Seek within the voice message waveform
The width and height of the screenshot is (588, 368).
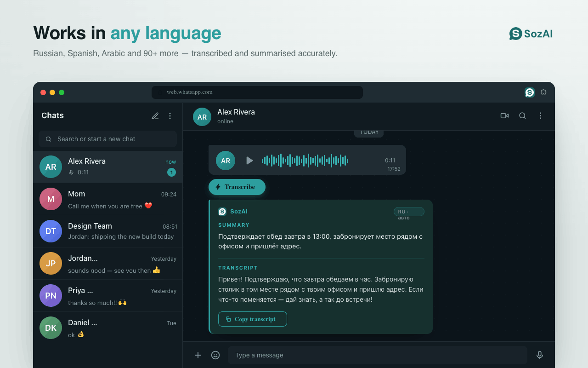pyautogui.click(x=305, y=161)
